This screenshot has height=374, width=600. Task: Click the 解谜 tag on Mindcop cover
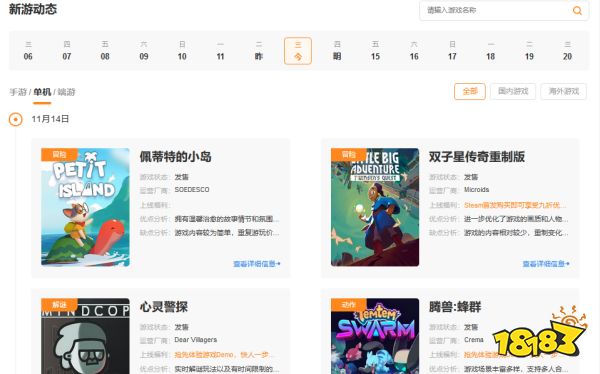coord(59,305)
